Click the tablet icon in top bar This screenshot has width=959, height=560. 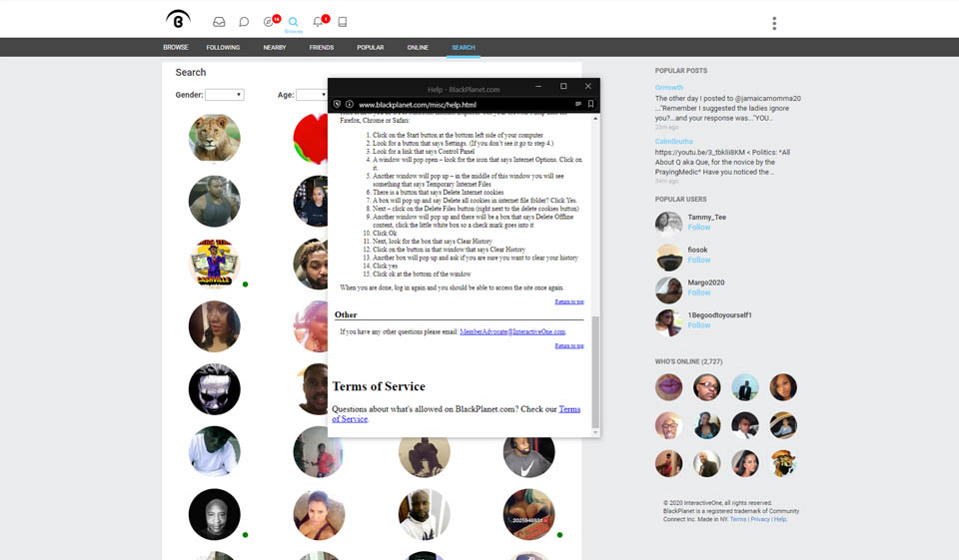coord(343,22)
